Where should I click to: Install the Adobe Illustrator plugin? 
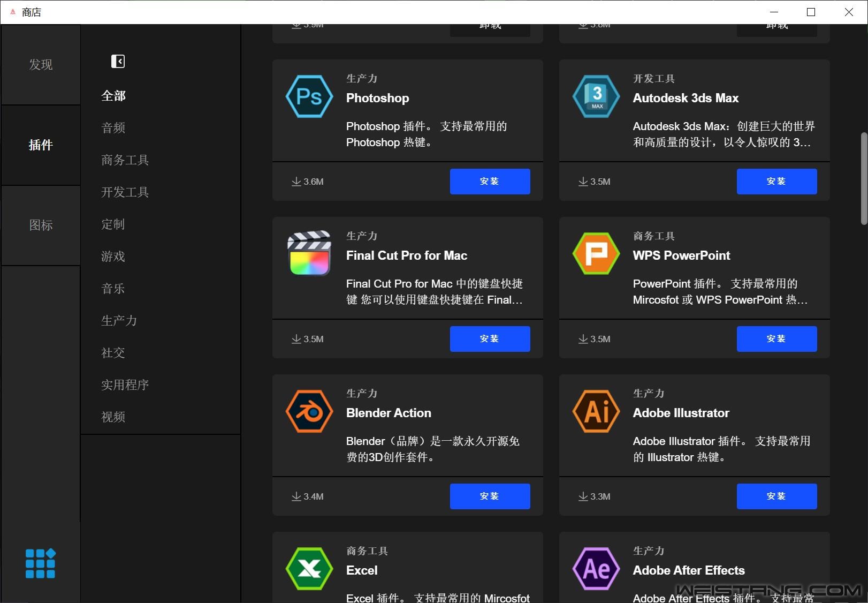click(x=776, y=496)
